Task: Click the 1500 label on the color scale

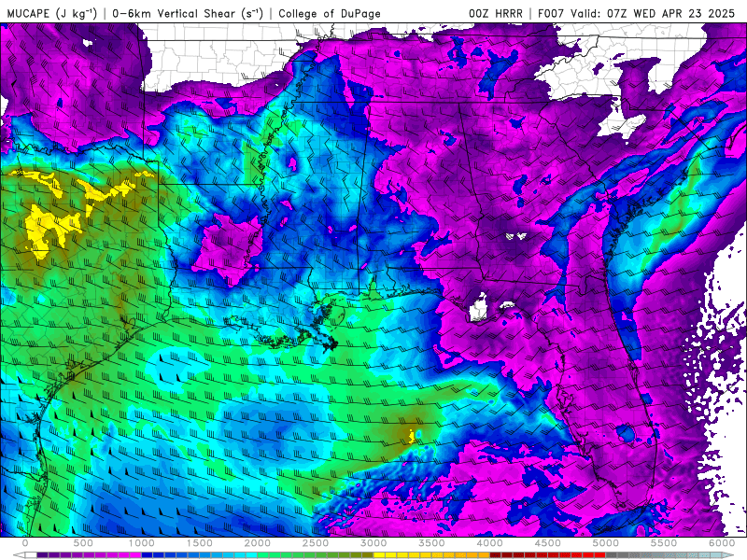Action: (x=200, y=543)
